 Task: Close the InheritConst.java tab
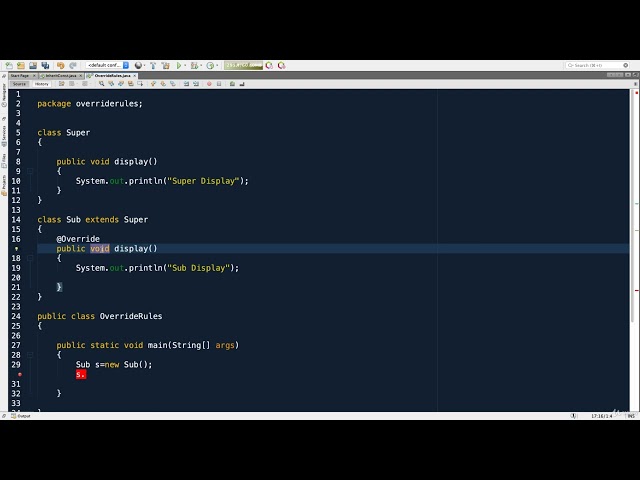(x=80, y=76)
